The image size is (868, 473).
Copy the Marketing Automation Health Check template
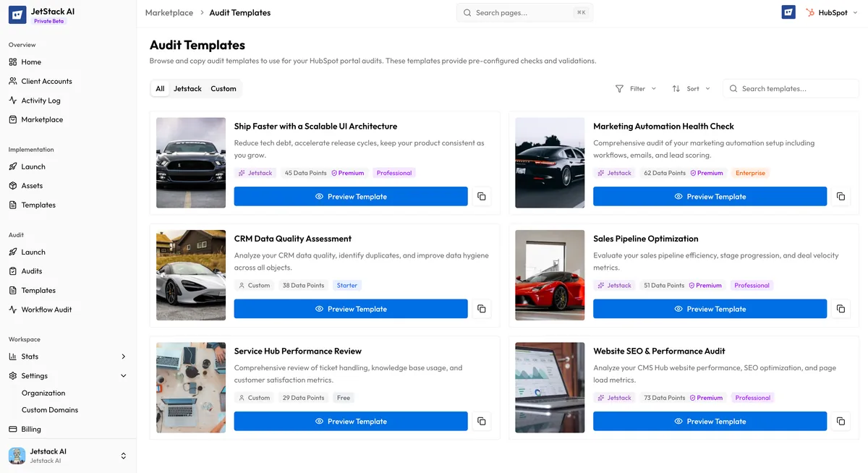841,196
